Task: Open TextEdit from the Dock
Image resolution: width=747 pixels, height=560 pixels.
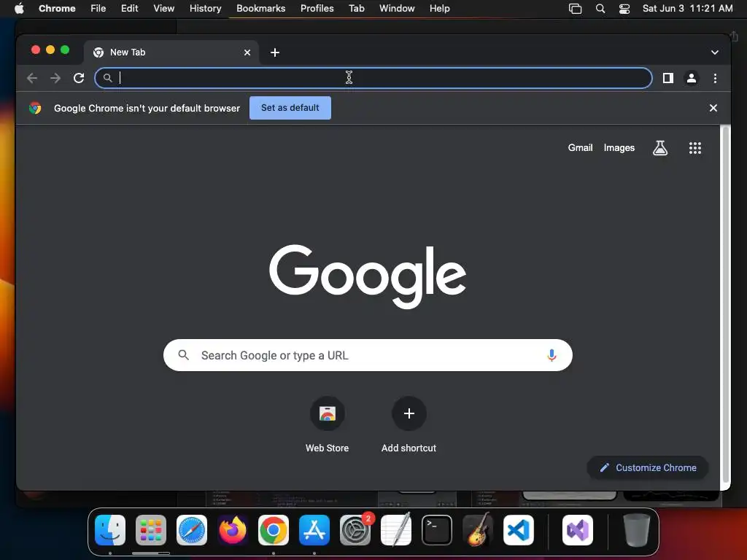Action: pos(396,529)
